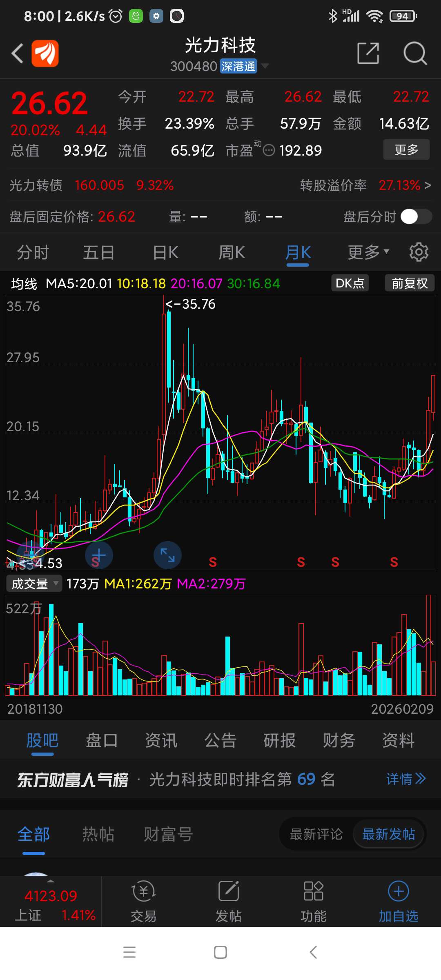The image size is (441, 980).
Task: Open chart settings gear icon
Action: (419, 252)
